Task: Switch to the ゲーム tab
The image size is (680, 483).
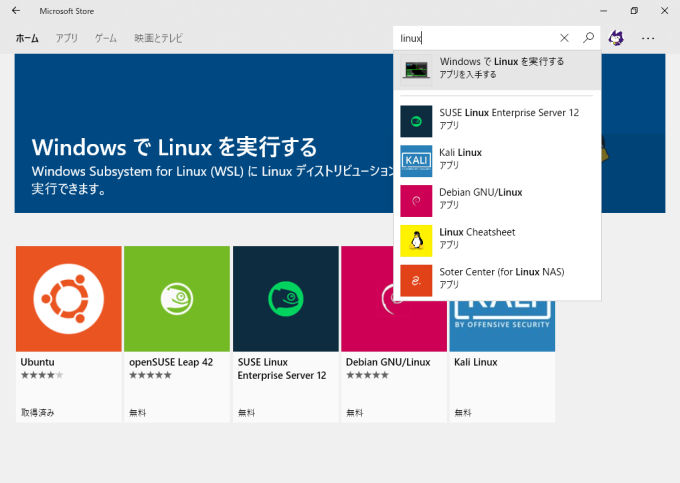Action: [106, 38]
